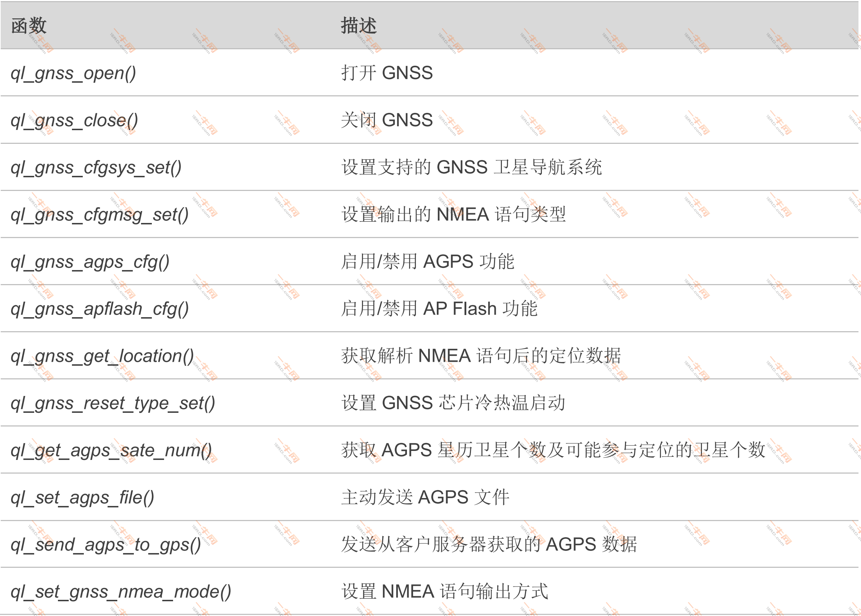Click the 描述 column header
The image size is (861, 616).
[x=356, y=26]
